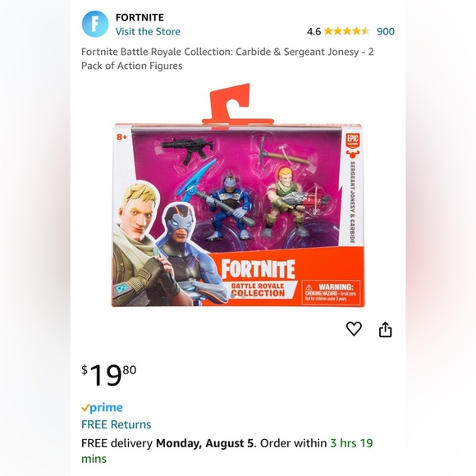Click the $19.80 price

[x=108, y=375]
